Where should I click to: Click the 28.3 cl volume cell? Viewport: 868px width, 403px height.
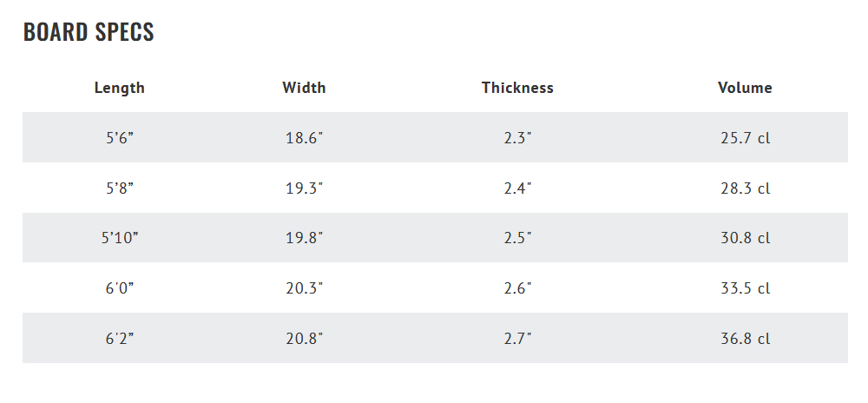click(x=745, y=188)
